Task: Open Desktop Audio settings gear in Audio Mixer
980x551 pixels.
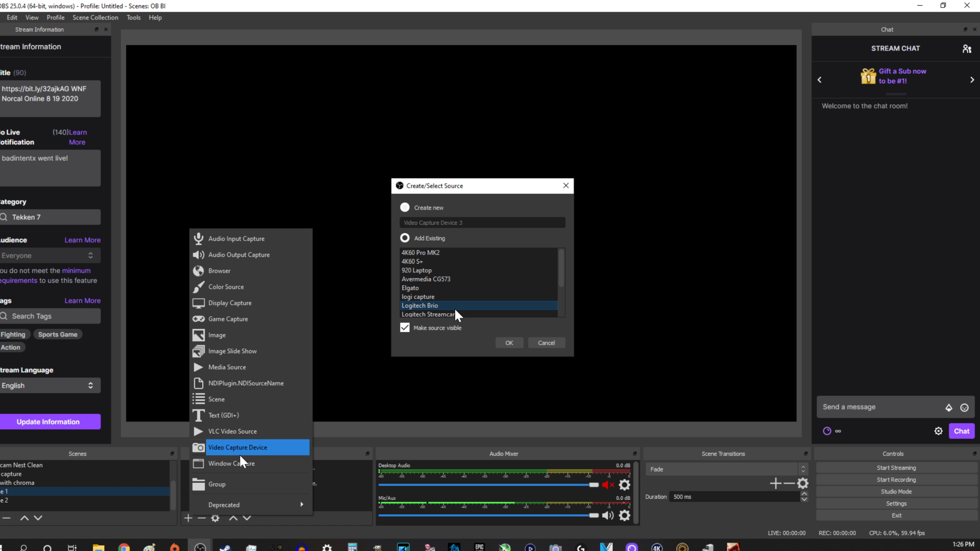Action: 624,485
